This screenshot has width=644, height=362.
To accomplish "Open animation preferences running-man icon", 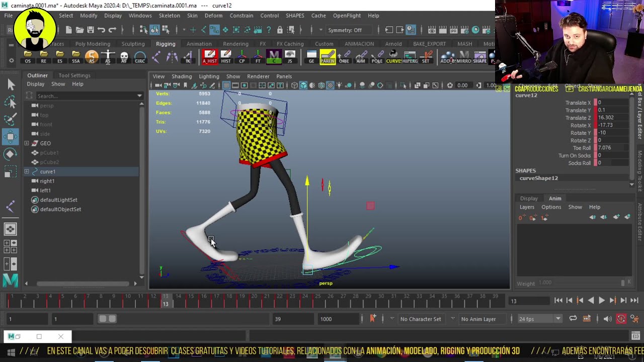I will pyautogui.click(x=634, y=319).
